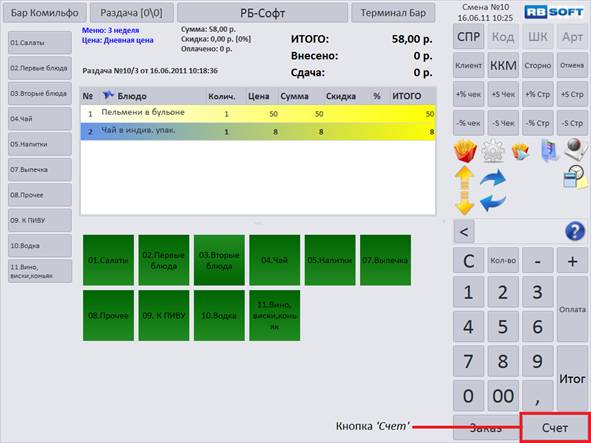Screen dimensions: 591x443
Task: Click the Клиент button
Action: (x=468, y=65)
